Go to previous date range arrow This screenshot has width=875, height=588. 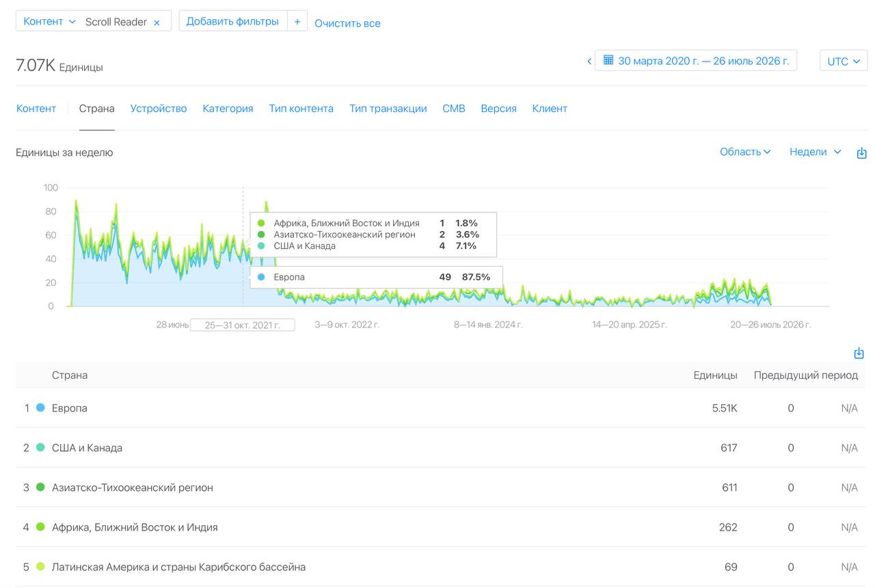[589, 62]
